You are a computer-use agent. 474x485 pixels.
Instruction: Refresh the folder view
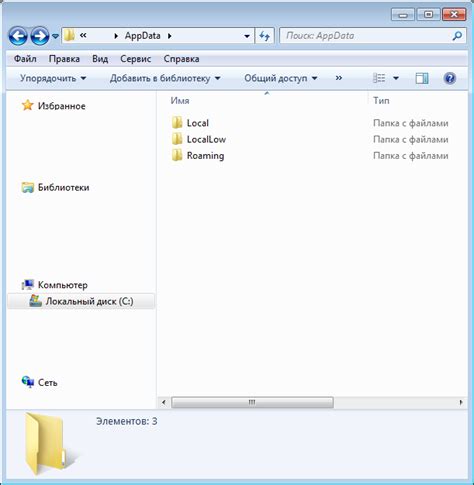(x=264, y=36)
